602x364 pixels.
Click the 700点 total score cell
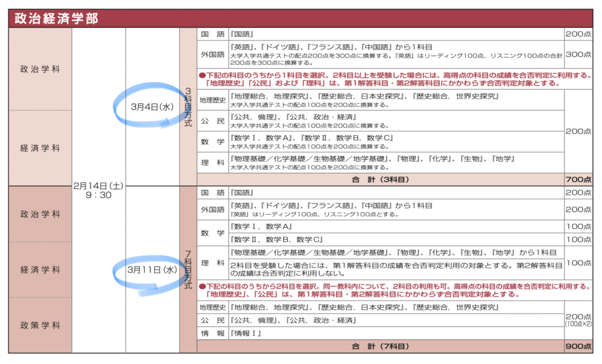tap(578, 179)
